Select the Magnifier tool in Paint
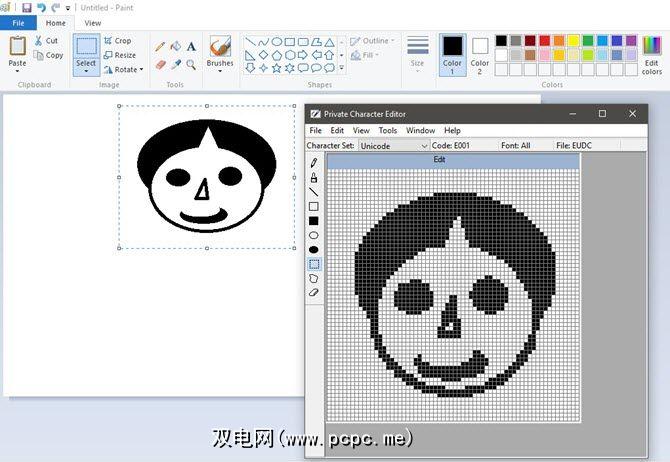 coord(191,65)
